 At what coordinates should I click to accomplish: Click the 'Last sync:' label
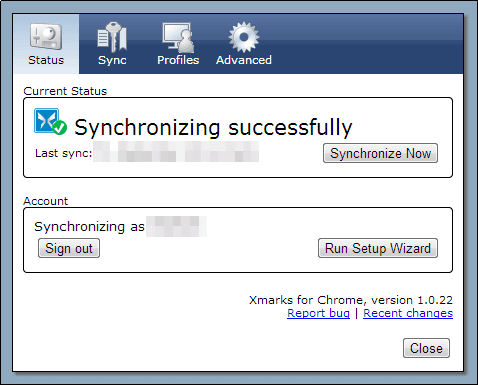click(63, 153)
